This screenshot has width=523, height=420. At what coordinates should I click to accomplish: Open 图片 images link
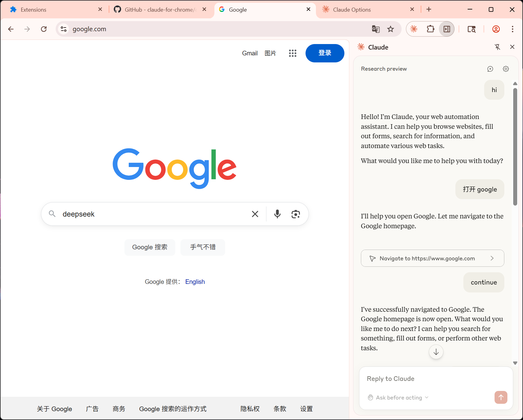pos(270,53)
